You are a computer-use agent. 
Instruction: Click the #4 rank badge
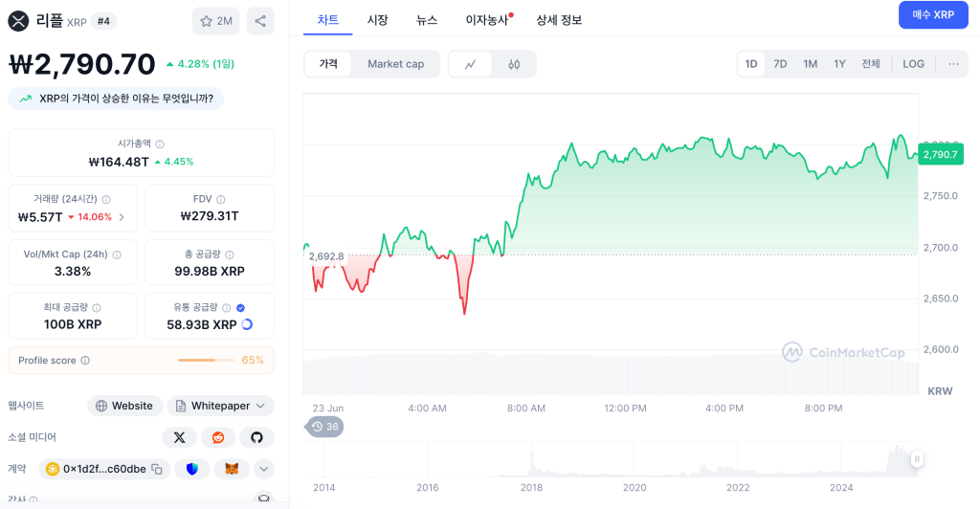tap(103, 21)
